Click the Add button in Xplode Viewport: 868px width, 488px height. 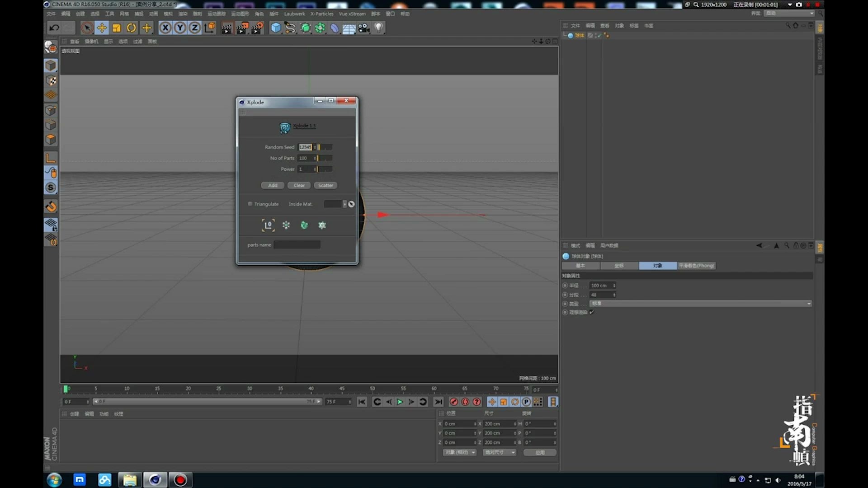tap(273, 185)
